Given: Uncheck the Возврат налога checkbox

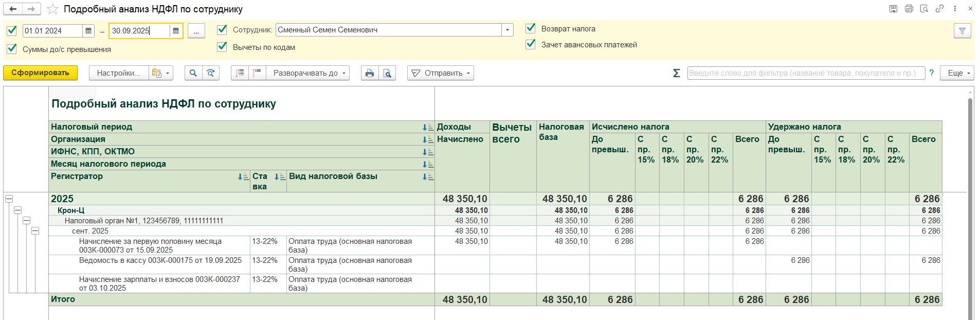Looking at the screenshot, I should (531, 29).
